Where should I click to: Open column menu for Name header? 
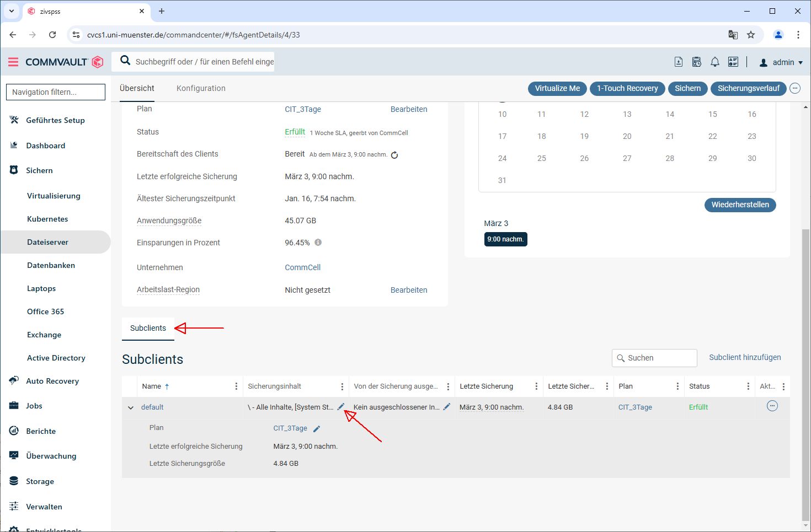[x=236, y=386]
